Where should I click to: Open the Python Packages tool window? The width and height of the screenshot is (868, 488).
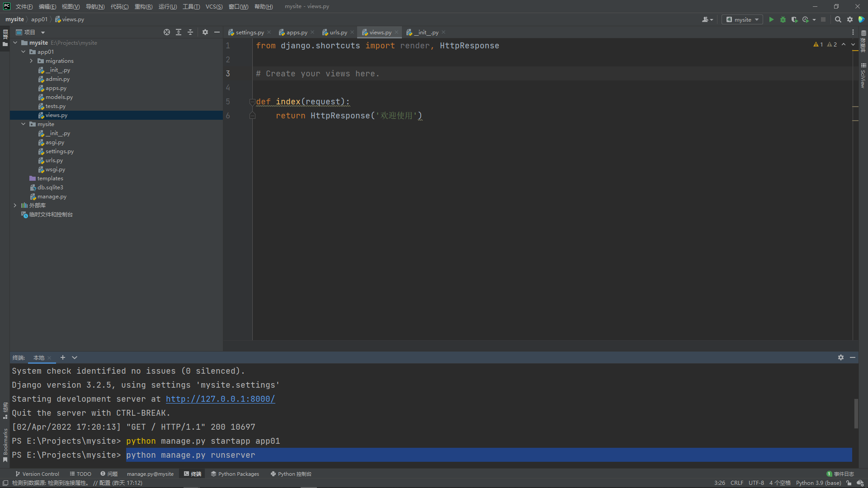[x=235, y=474]
